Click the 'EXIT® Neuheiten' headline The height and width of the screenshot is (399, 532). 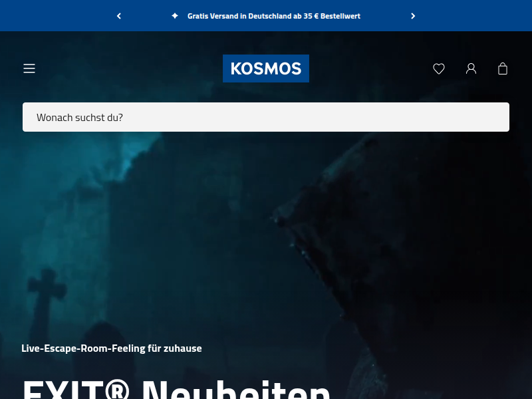[x=176, y=389]
